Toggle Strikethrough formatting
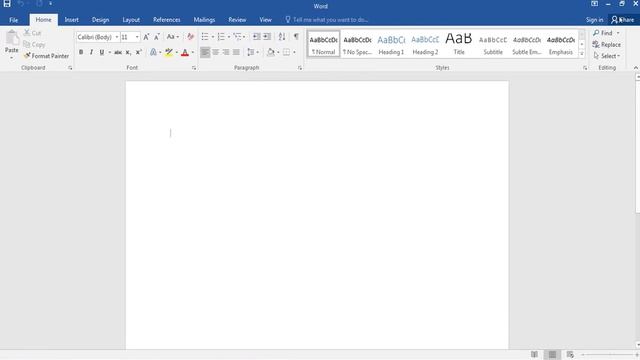The image size is (640, 360). (x=118, y=52)
